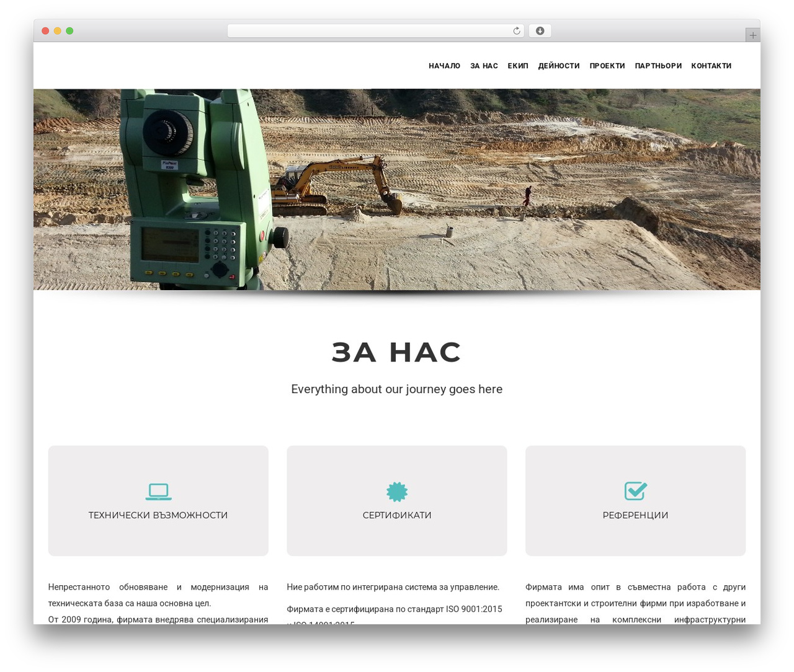
Task: Minimize the window with the yellow button
Action: (x=58, y=31)
